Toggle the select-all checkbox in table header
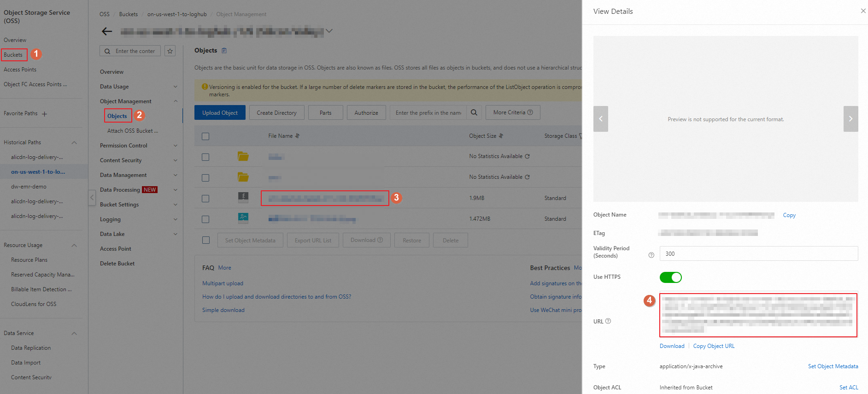The height and width of the screenshot is (394, 868). click(205, 136)
